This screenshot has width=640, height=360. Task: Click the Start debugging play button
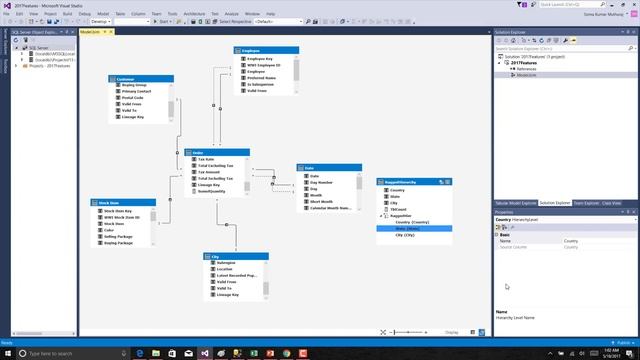coord(155,22)
